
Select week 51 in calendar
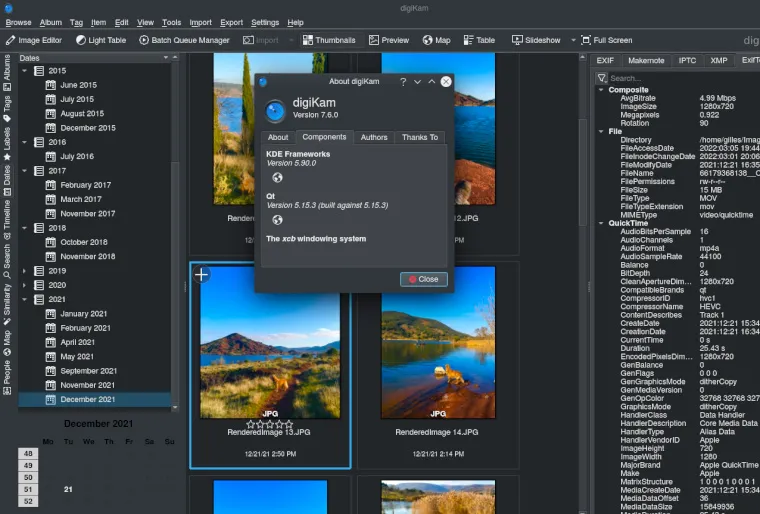(27, 489)
